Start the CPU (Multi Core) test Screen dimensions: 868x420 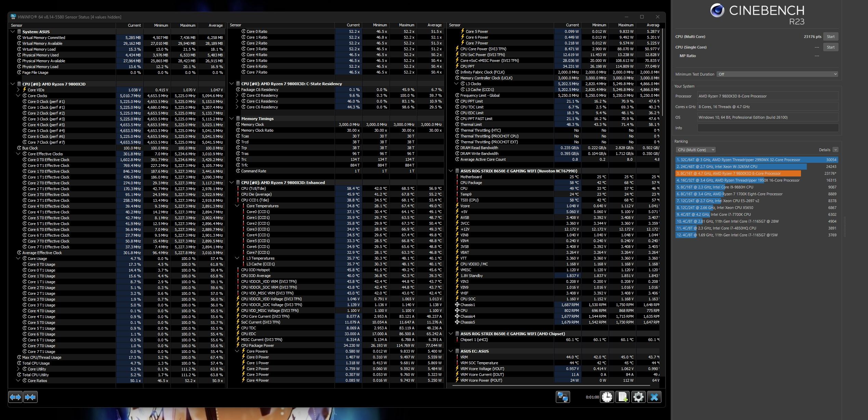(x=830, y=37)
